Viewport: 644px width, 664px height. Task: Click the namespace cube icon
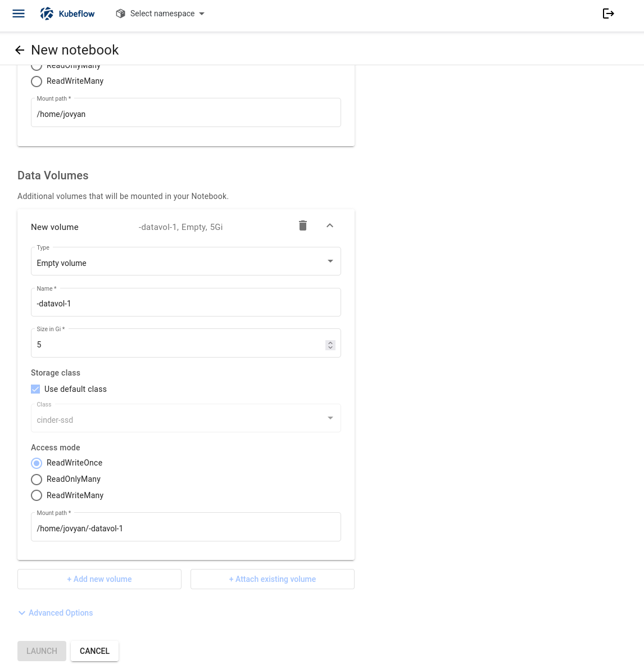tap(121, 13)
